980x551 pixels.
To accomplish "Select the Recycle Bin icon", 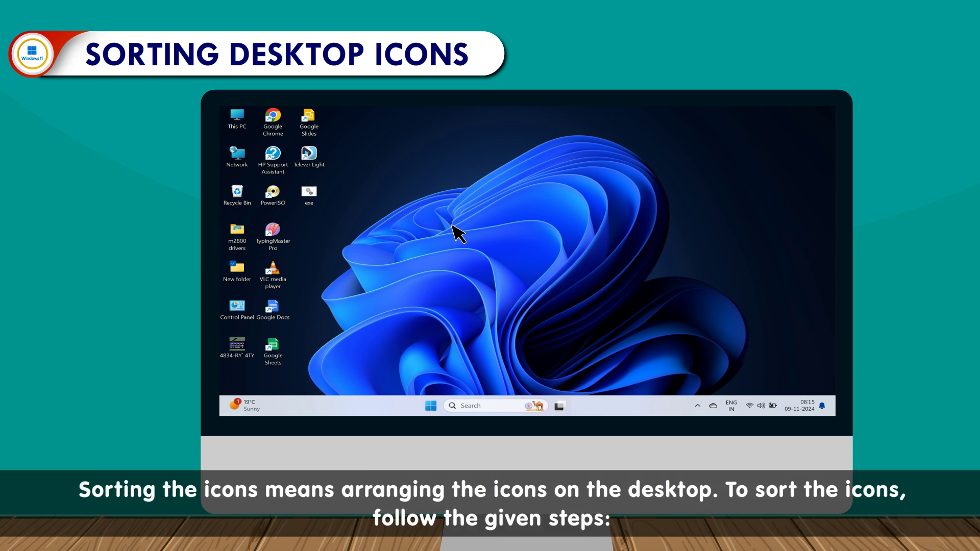I will pyautogui.click(x=237, y=192).
